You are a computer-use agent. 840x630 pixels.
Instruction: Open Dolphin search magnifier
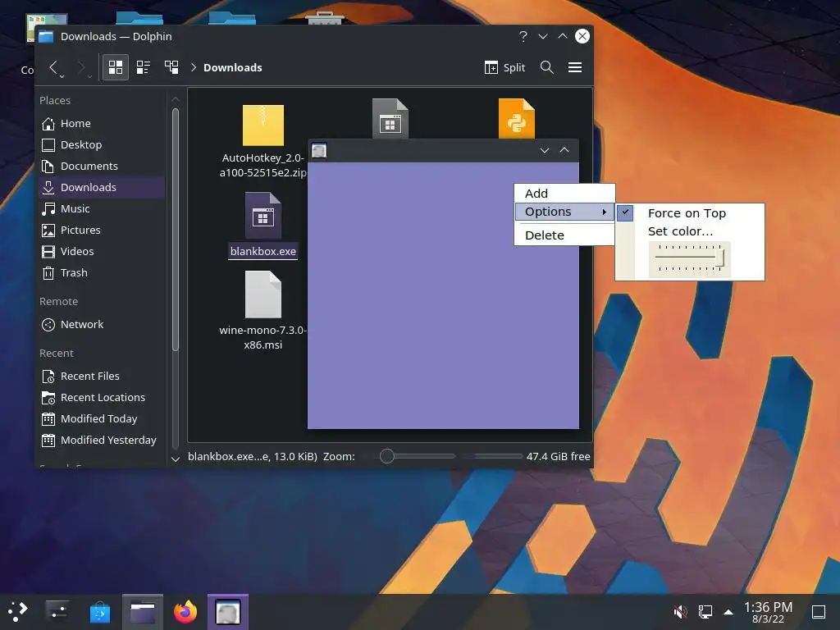[546, 67]
